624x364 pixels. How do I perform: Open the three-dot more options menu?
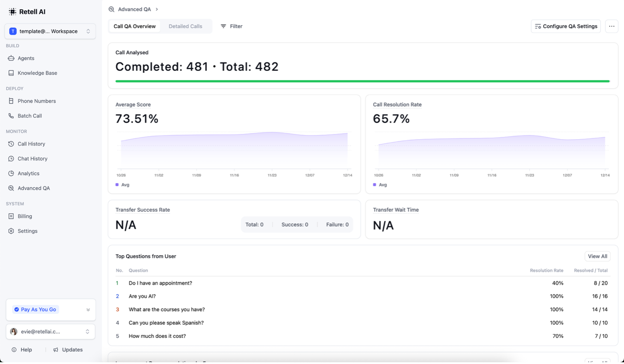612,26
